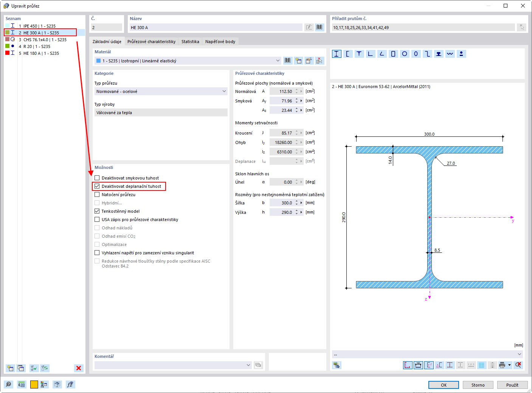Image resolution: width=532 pixels, height=393 pixels.
Task: Click the Storno button
Action: 478,385
